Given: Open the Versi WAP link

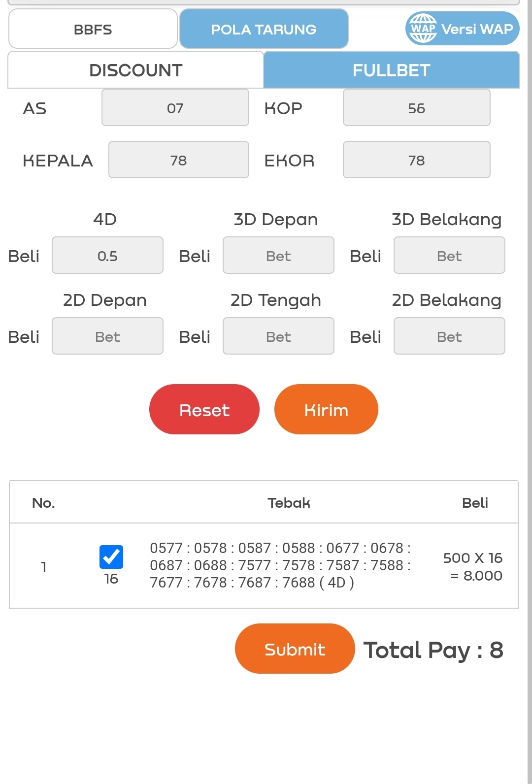Looking at the screenshot, I should [477, 29].
